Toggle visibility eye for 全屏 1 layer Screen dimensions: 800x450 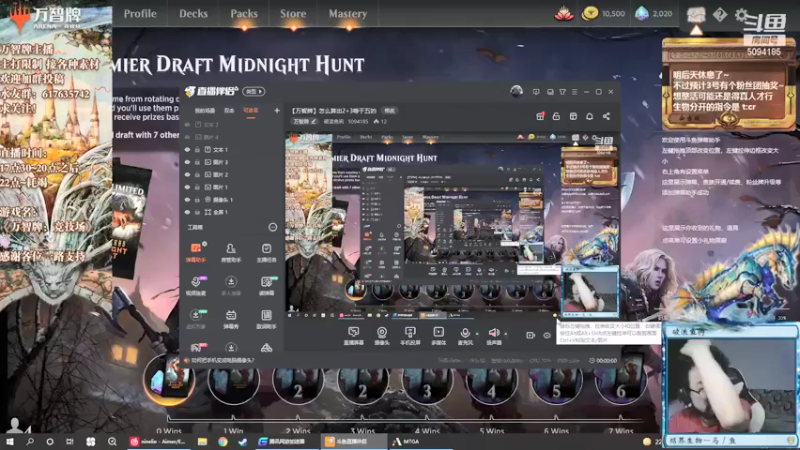(x=187, y=212)
